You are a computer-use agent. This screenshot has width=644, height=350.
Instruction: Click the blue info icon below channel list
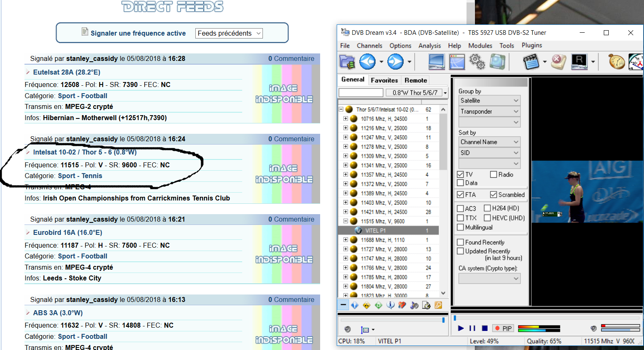[x=390, y=305]
